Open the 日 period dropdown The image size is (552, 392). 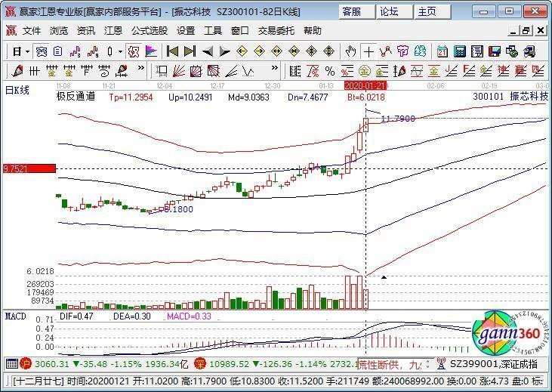pyautogui.click(x=27, y=52)
